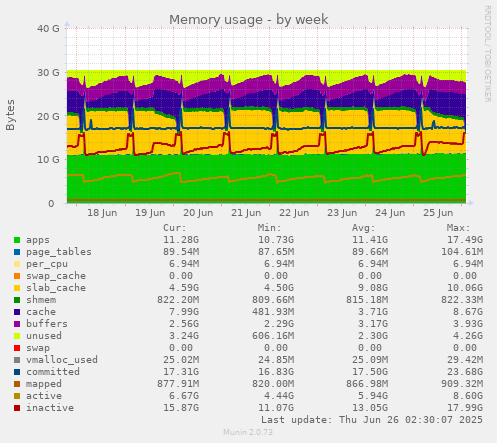Click the slab_cache legend swatch

(x=17, y=288)
